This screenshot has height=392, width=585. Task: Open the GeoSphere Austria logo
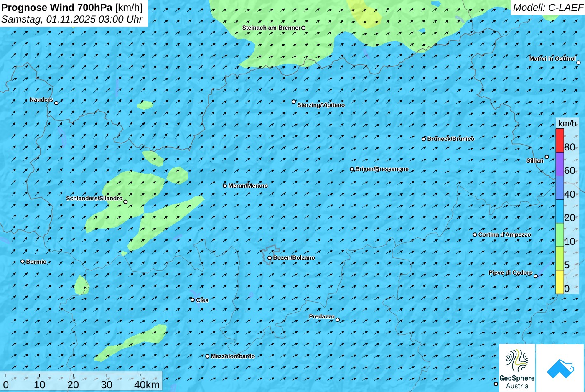(517, 368)
